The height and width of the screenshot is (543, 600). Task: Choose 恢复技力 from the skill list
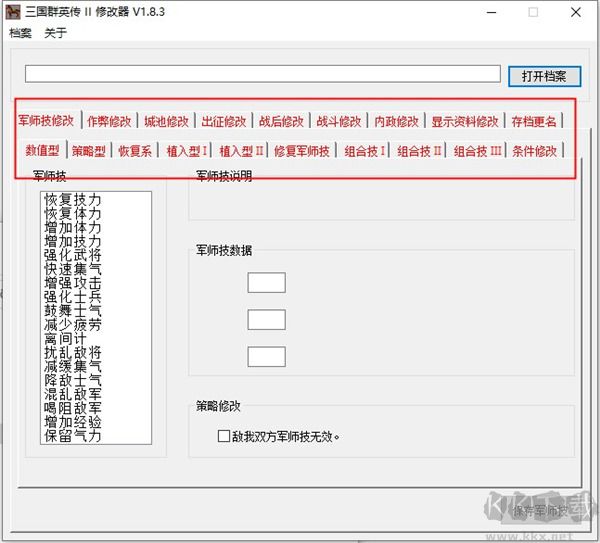pos(73,200)
